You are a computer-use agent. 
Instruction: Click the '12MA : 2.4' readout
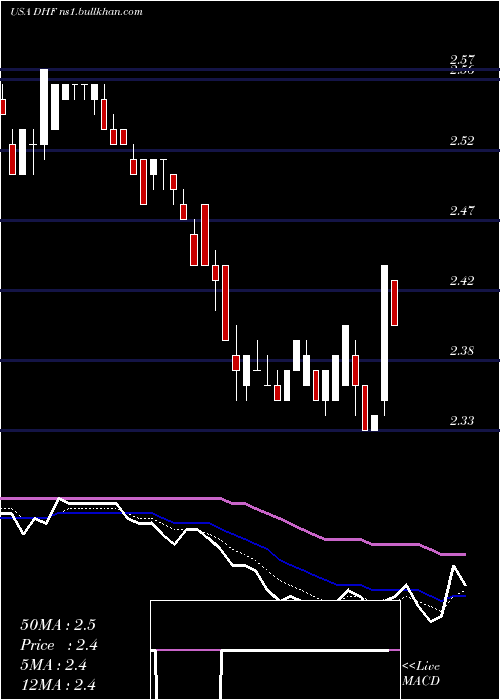coord(58,685)
